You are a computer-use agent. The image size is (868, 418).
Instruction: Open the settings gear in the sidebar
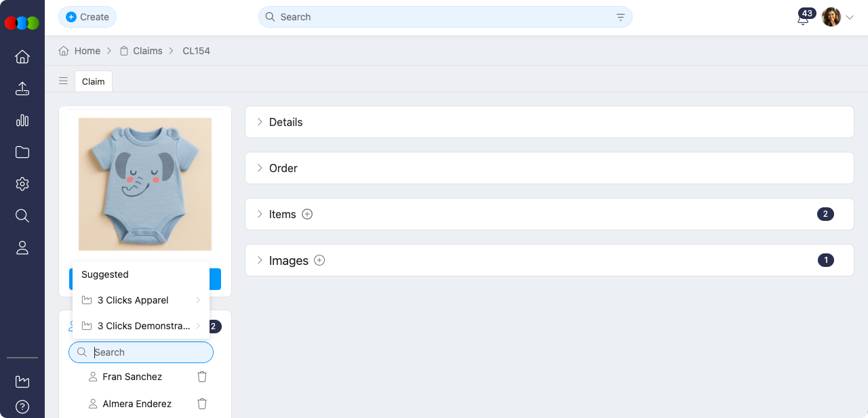tap(22, 184)
